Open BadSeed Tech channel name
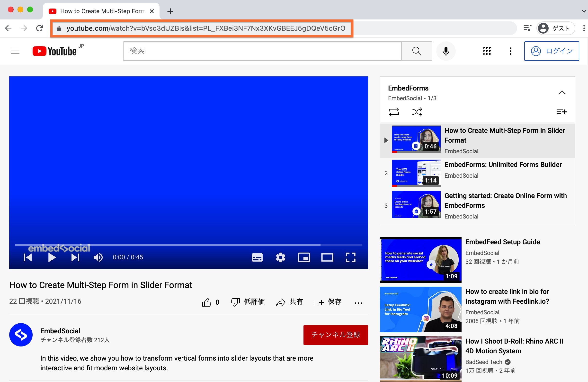This screenshot has width=588, height=382. 484,362
